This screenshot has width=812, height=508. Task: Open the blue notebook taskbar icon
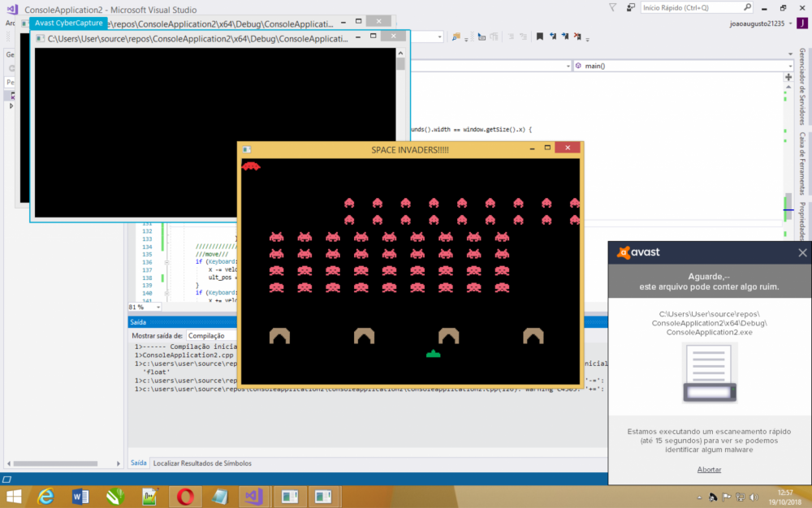(219, 497)
